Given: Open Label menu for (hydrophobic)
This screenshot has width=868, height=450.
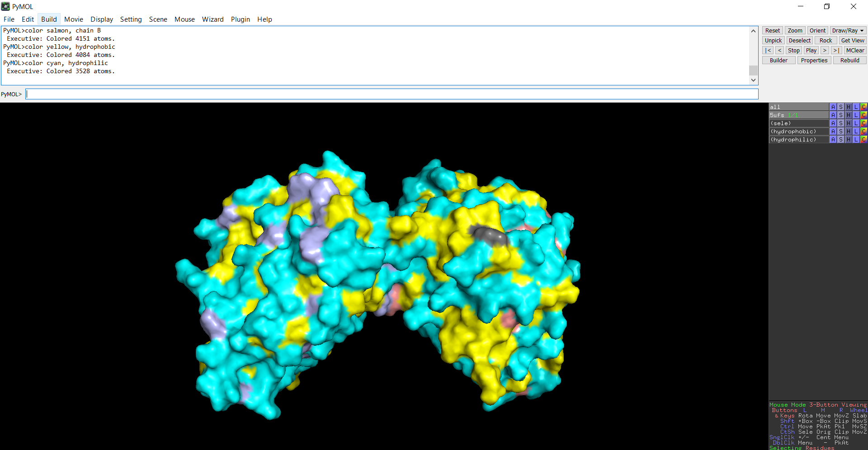Looking at the screenshot, I should (856, 131).
